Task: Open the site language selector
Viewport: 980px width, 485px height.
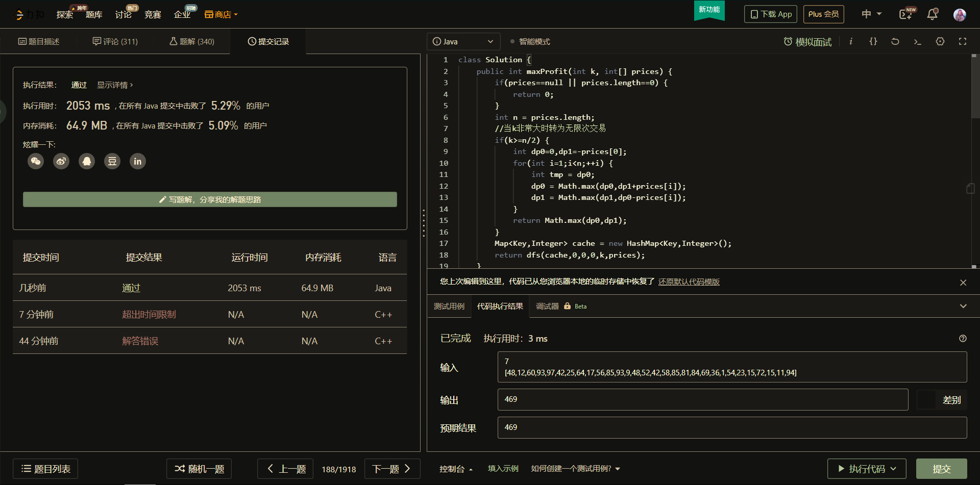Action: [871, 14]
